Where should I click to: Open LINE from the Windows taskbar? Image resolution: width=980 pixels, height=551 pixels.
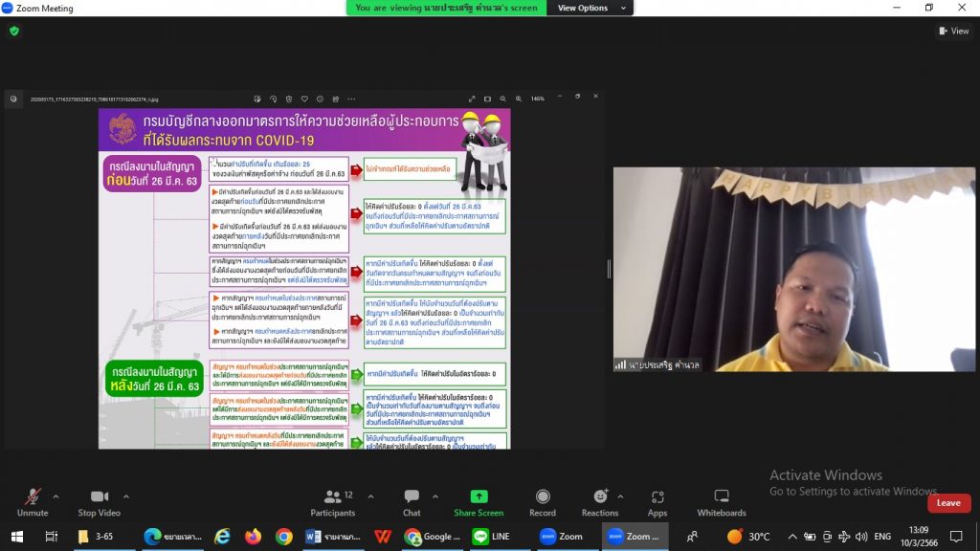tap(492, 537)
